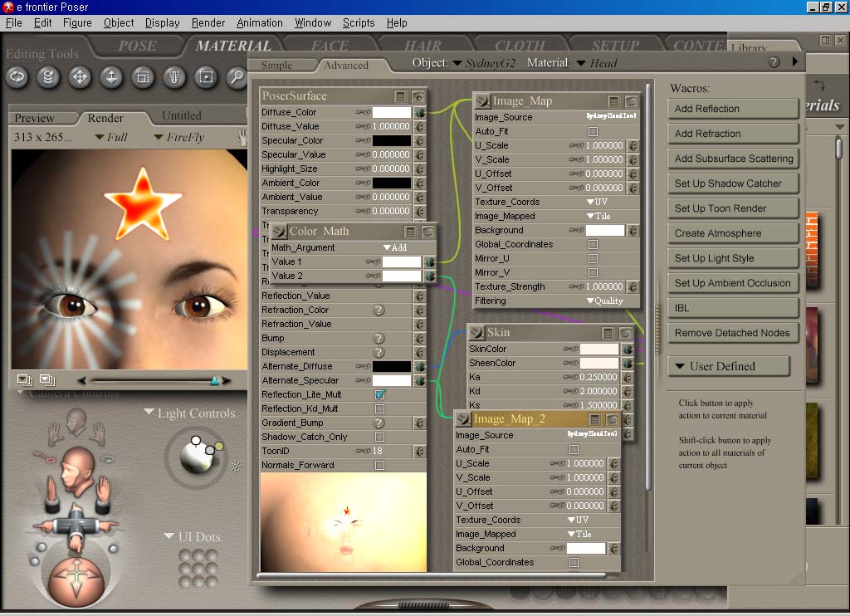Screen dimensions: 850x616
Task: Switch to the FACE room tab
Action: point(330,46)
